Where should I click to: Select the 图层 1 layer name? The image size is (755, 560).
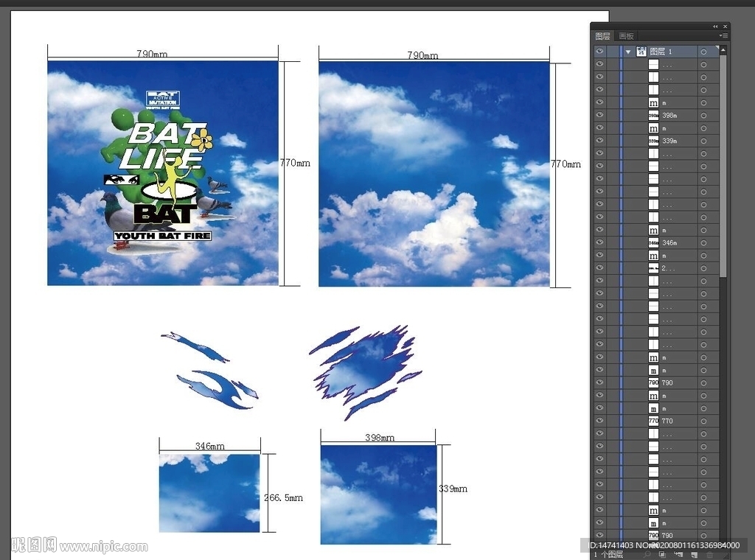(x=661, y=52)
